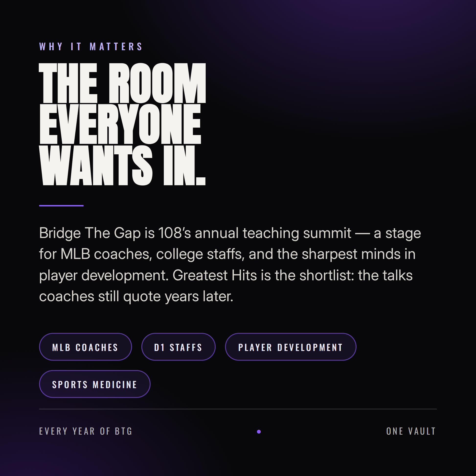
Task: Click college staffs in the body paragraph
Action: [x=200, y=254]
